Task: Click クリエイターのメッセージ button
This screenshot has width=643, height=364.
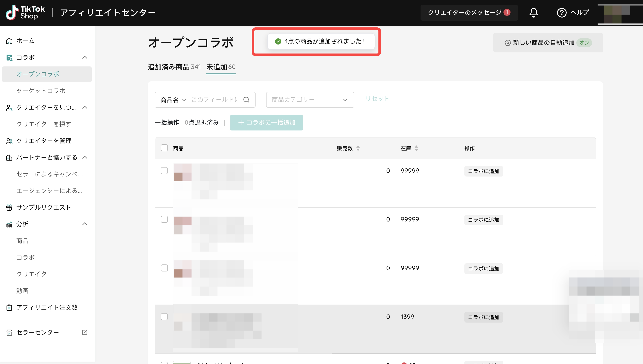Action: [469, 12]
